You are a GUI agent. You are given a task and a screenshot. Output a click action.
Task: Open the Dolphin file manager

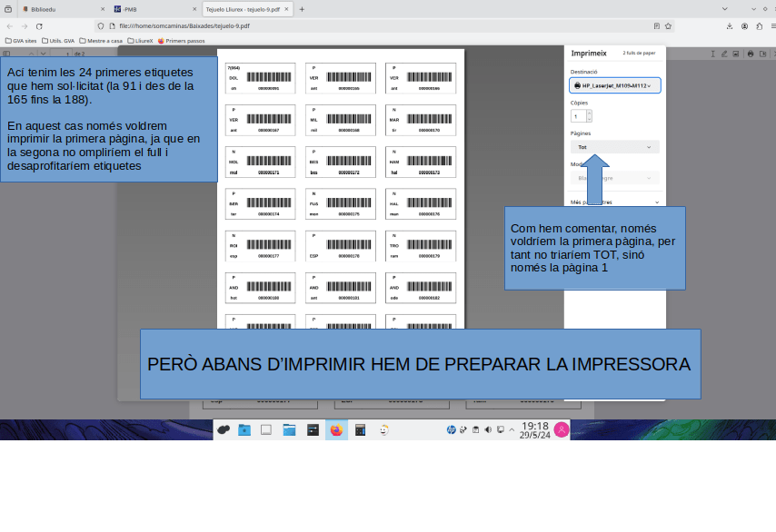289,430
